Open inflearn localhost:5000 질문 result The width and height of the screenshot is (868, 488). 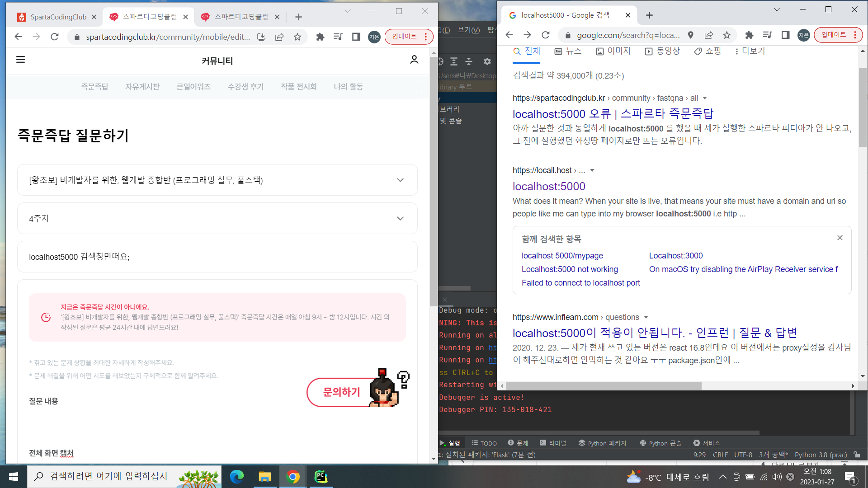click(x=654, y=333)
